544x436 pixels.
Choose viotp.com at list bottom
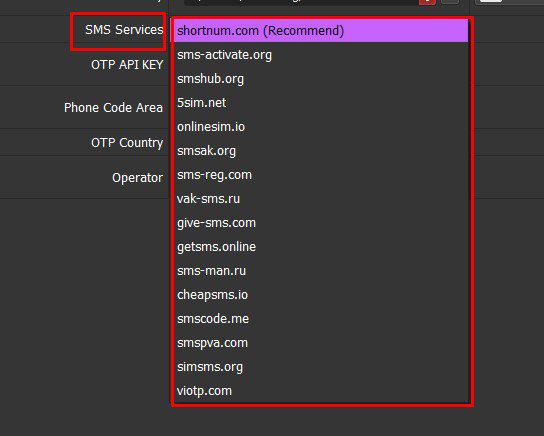tap(321, 391)
